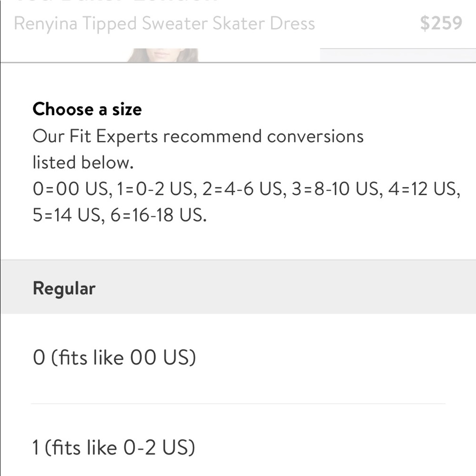476x476 pixels.
Task: Click the Our Fit Experts recommend conversions text
Action: click(x=198, y=136)
